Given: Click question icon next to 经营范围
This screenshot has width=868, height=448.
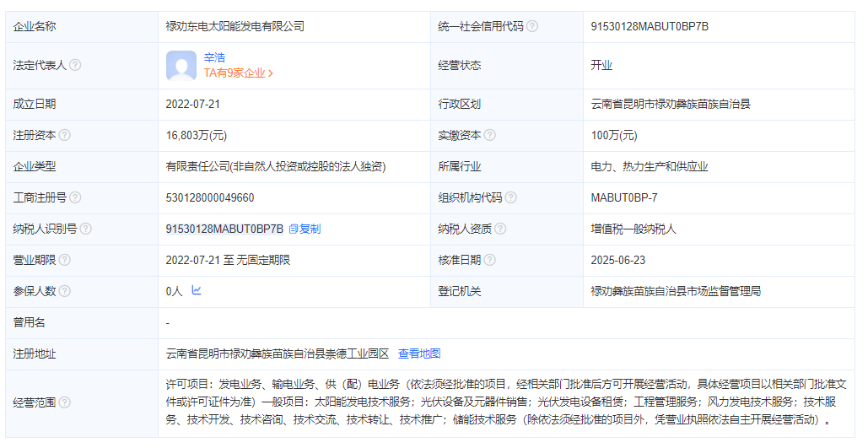Looking at the screenshot, I should coord(65,402).
